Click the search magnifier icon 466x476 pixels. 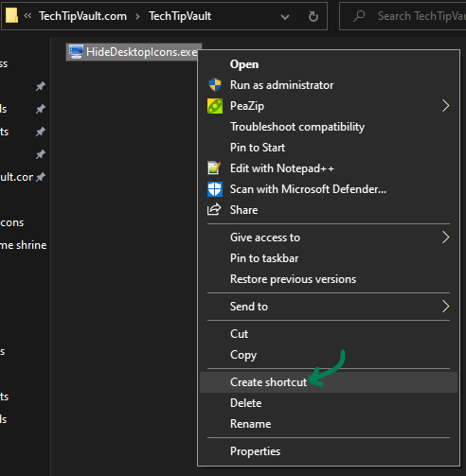359,16
